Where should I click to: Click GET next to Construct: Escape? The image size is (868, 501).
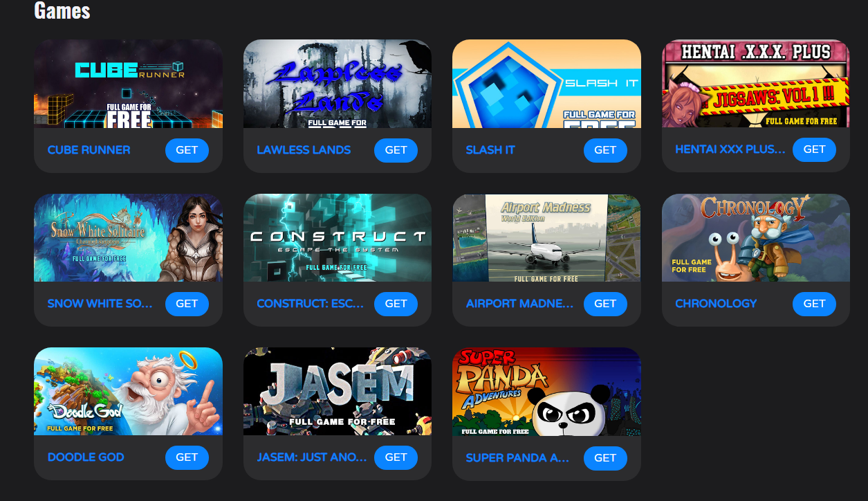tap(396, 304)
